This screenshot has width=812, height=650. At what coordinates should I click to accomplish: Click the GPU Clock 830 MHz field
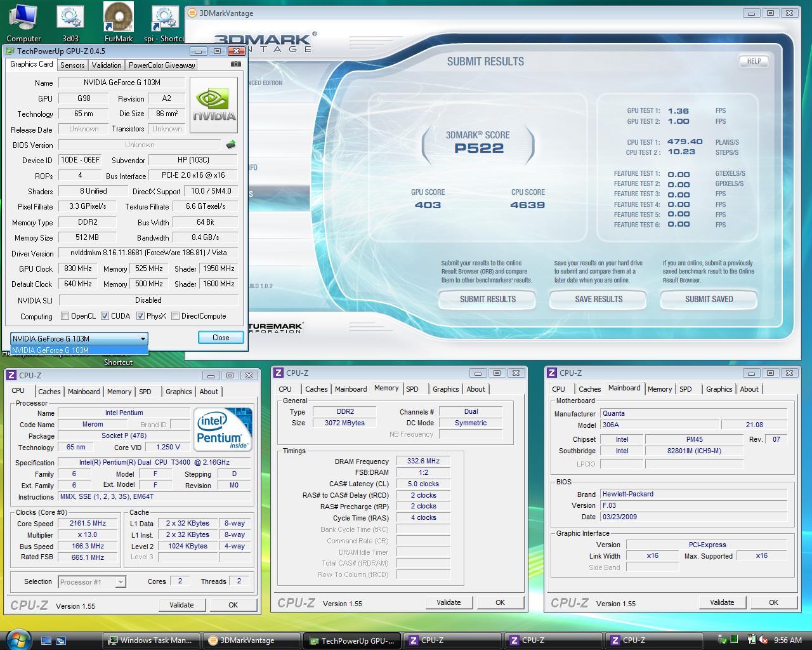pos(78,269)
